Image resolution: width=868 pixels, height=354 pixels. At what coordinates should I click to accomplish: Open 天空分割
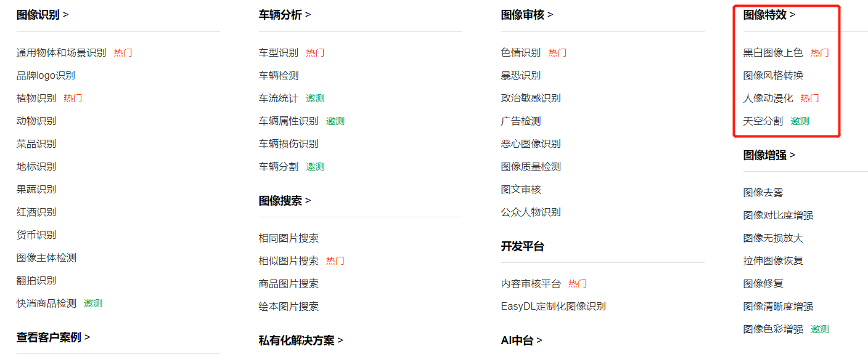tap(763, 121)
